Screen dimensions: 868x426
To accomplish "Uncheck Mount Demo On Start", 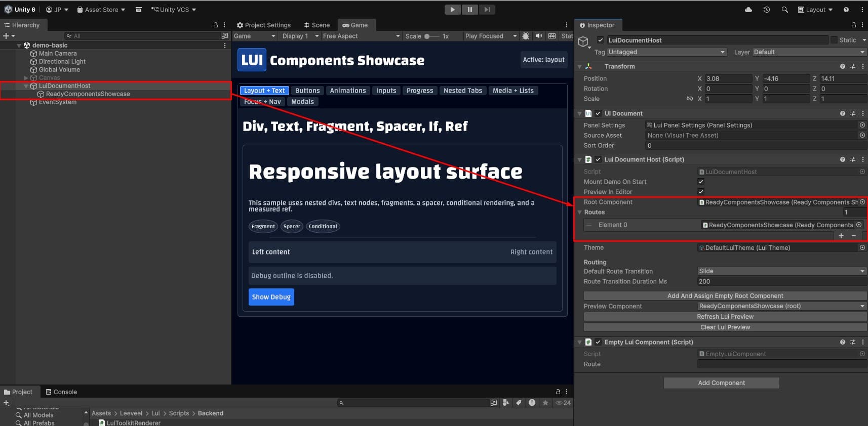I will point(701,182).
